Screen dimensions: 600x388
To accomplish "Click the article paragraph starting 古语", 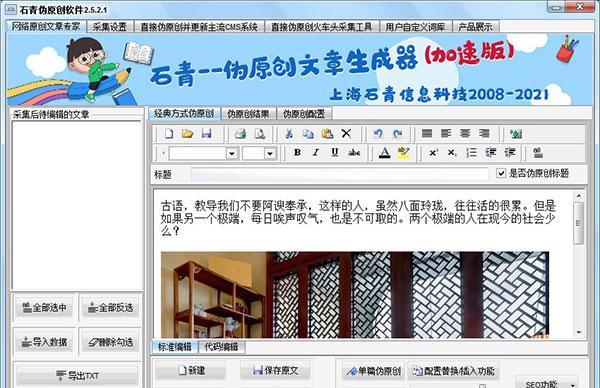I will coord(358,218).
